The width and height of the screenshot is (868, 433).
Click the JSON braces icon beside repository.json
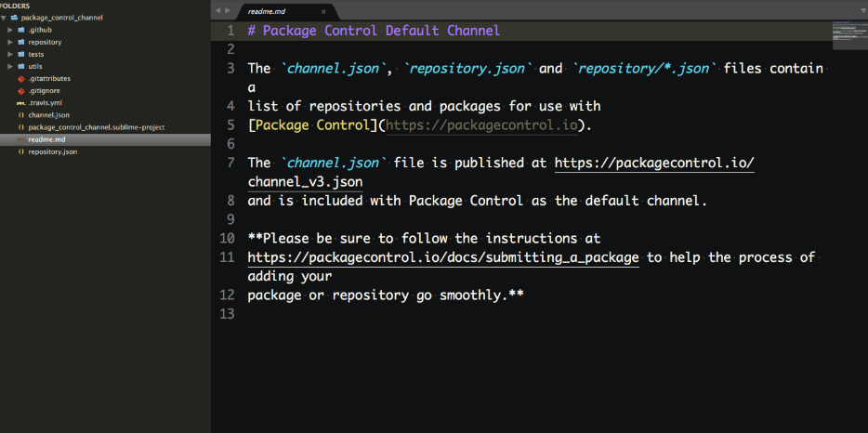point(21,151)
